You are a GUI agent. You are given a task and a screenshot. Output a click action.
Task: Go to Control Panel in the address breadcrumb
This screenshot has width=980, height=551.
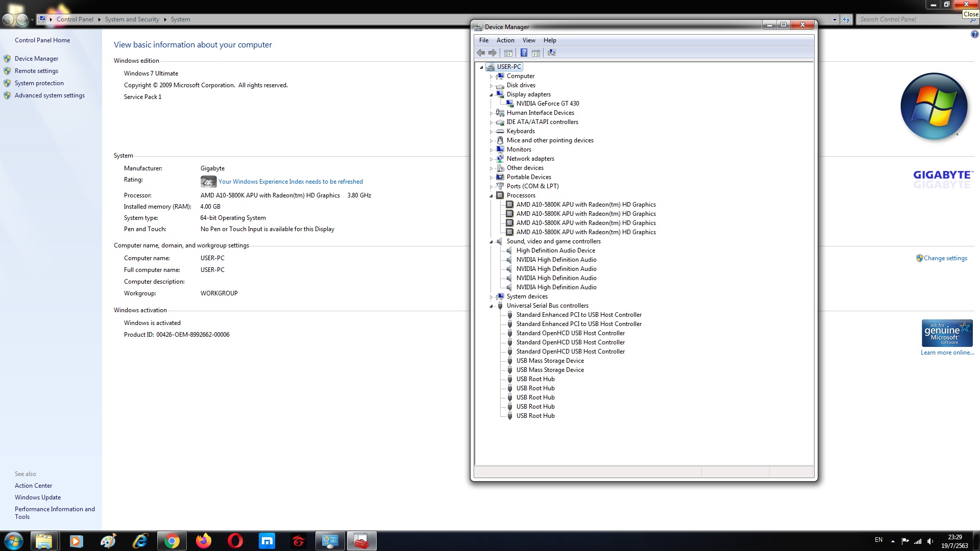(75, 19)
